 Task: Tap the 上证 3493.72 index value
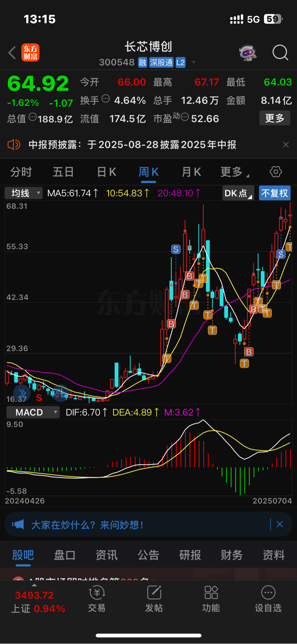coord(34,595)
